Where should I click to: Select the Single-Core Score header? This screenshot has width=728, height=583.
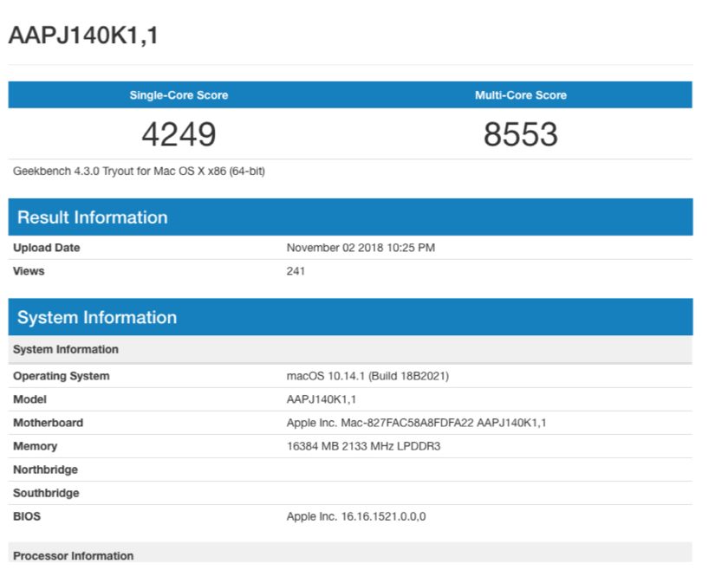[179, 95]
